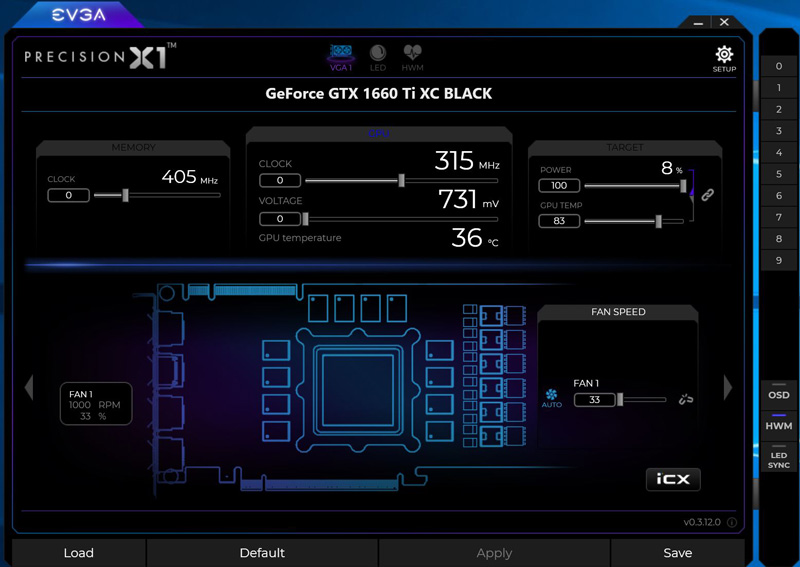Select profile 0
800x567 pixels.
(779, 66)
